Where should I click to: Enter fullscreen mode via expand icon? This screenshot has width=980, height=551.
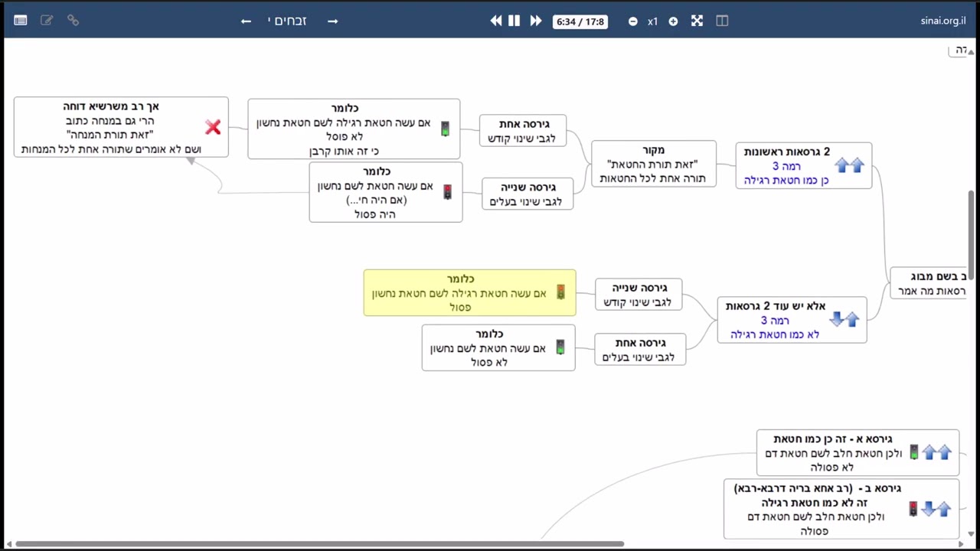(x=697, y=21)
